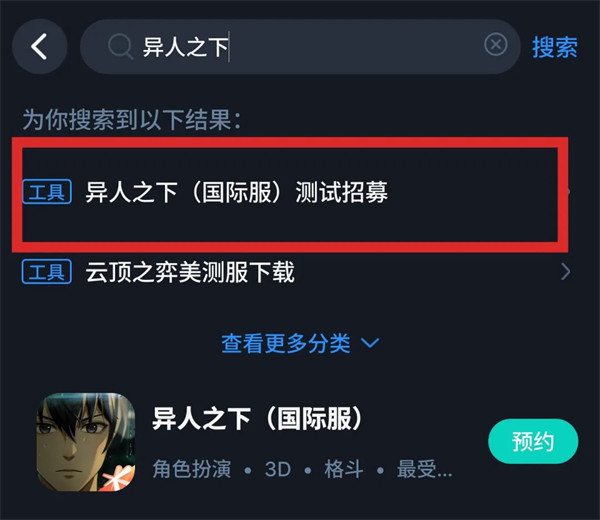Click the 为你搜索到以下结果 heading
Viewport: 600px width, 520px height.
132,120
